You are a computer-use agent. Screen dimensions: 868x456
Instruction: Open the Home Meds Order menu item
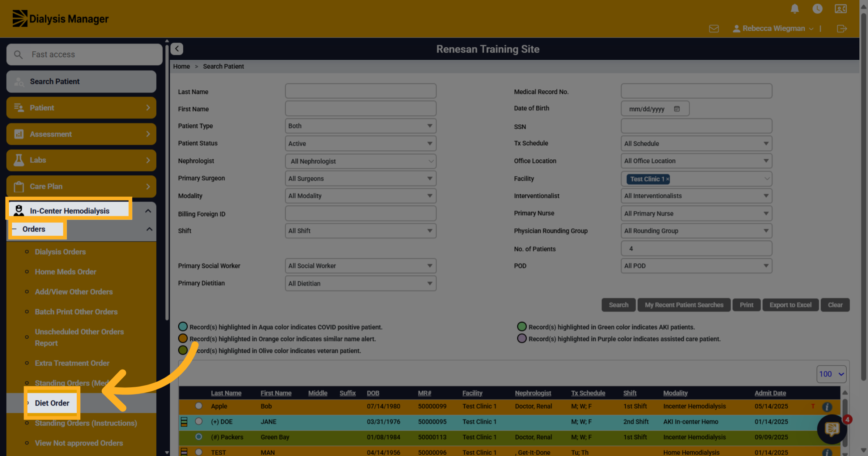click(x=65, y=272)
